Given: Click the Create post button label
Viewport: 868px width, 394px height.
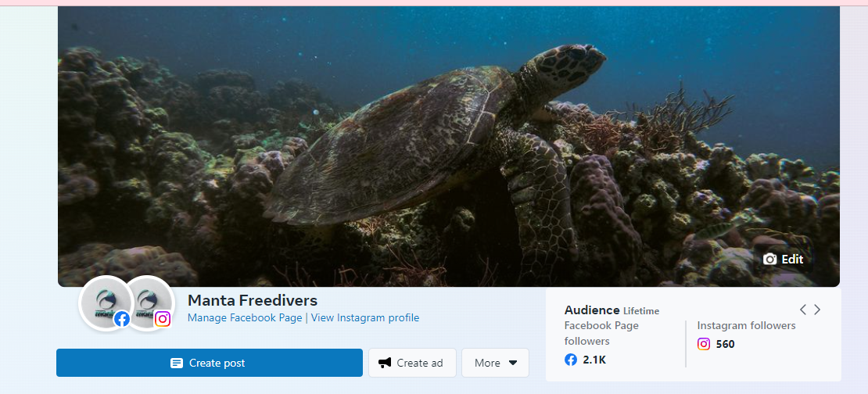Looking at the screenshot, I should [x=217, y=363].
